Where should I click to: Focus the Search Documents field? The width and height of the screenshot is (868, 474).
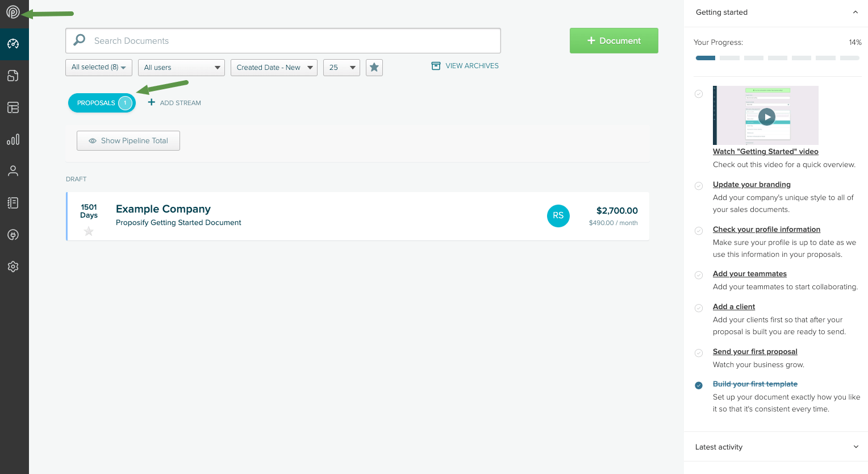[x=283, y=40]
